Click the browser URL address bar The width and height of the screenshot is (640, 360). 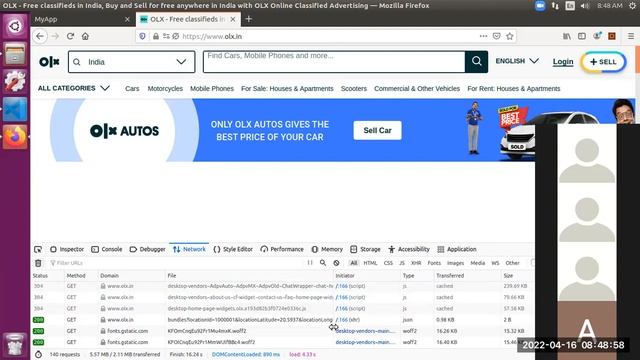(327, 36)
